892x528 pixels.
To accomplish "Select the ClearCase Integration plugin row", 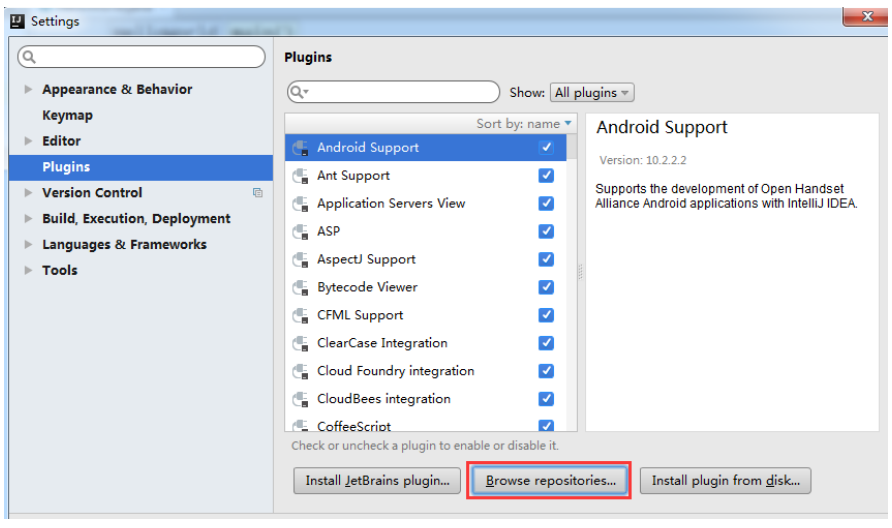I will click(x=426, y=343).
